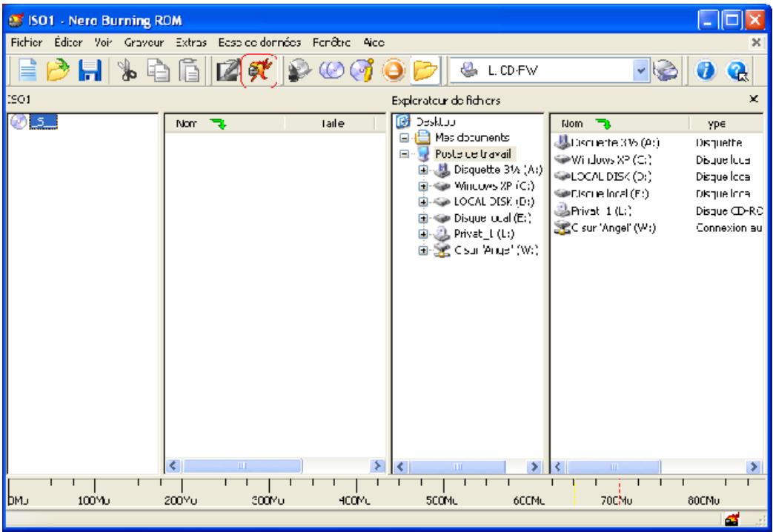Collapse the Poste de travail tree node
Viewport: 773px width, 532px height.
tap(404, 154)
